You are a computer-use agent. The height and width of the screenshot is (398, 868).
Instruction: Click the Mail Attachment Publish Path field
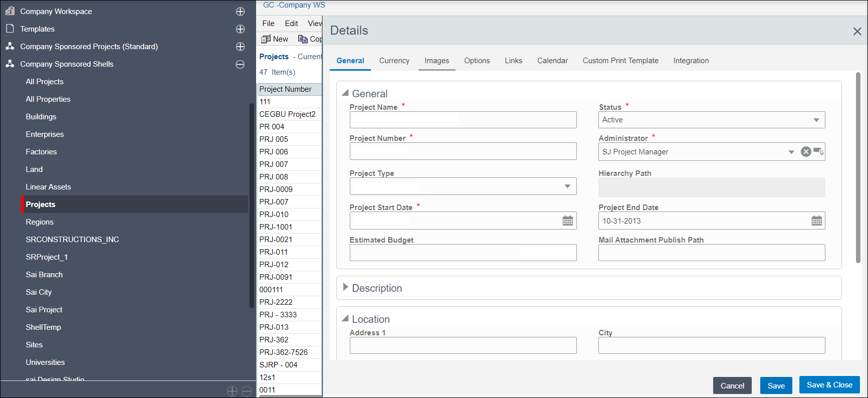(712, 253)
